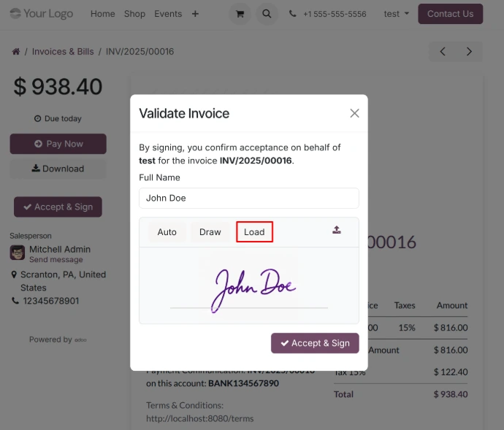
Task: Click the Full Name input field
Action: coord(248,198)
